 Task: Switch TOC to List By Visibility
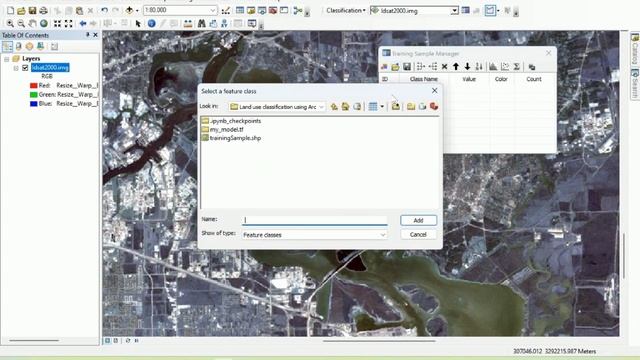[29, 47]
